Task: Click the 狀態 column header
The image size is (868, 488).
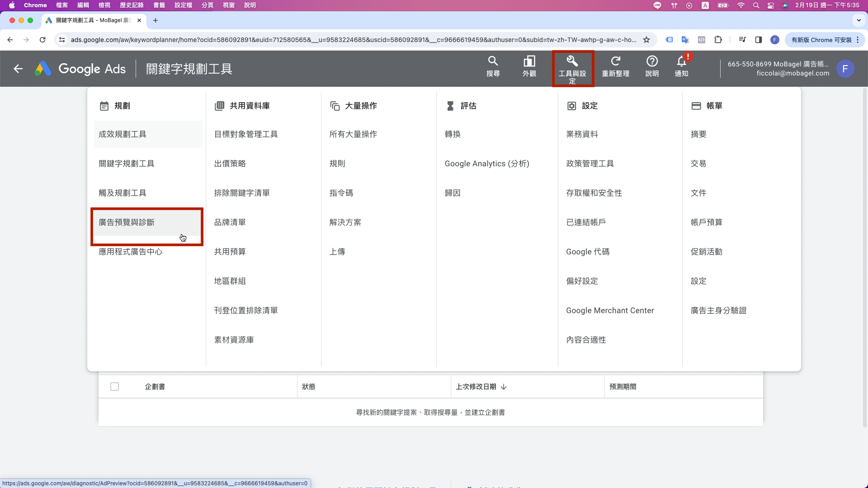Action: click(309, 387)
